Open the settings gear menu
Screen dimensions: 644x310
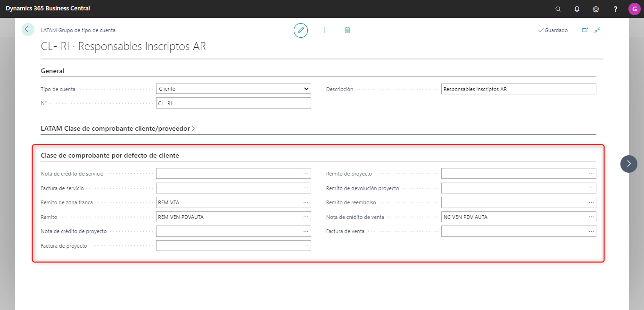click(x=596, y=9)
